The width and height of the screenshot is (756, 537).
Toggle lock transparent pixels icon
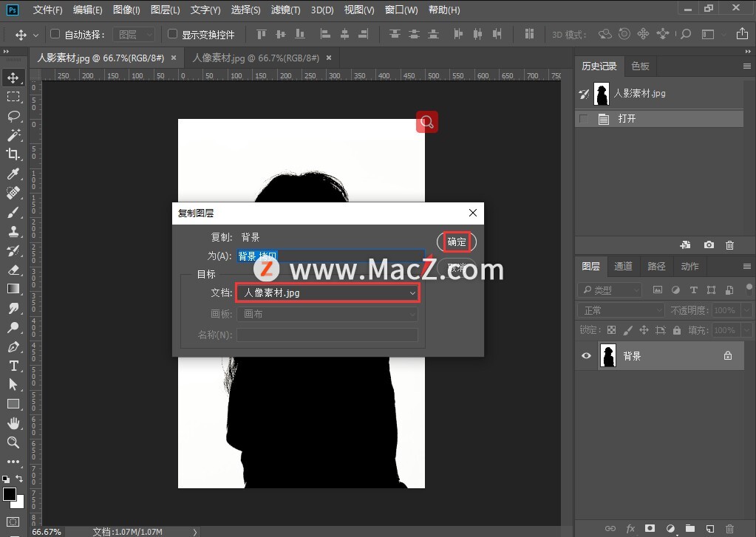pos(611,330)
